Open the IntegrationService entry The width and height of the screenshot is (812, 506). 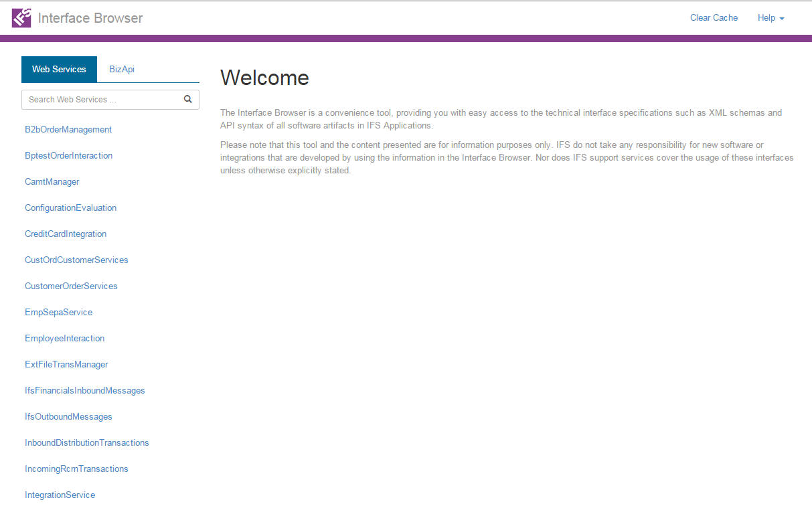click(x=60, y=495)
